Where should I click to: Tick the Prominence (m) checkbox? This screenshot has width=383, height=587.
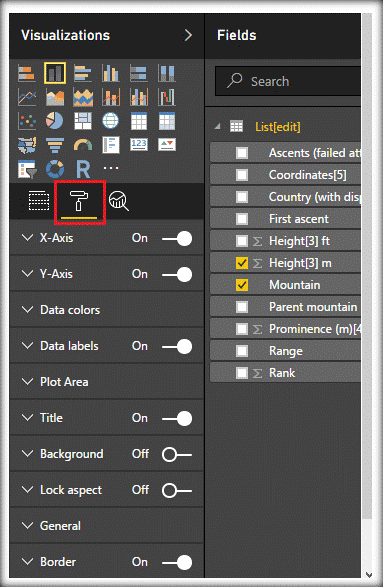click(242, 329)
